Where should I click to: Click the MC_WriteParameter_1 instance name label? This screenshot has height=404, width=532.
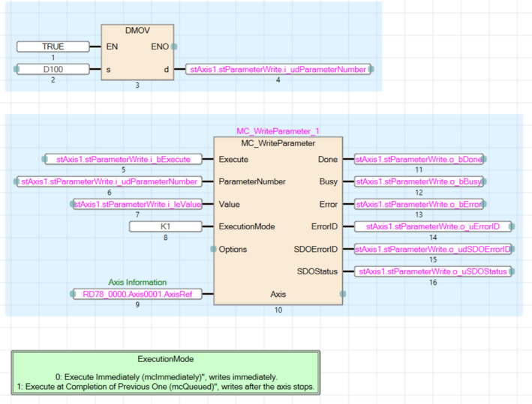(277, 131)
